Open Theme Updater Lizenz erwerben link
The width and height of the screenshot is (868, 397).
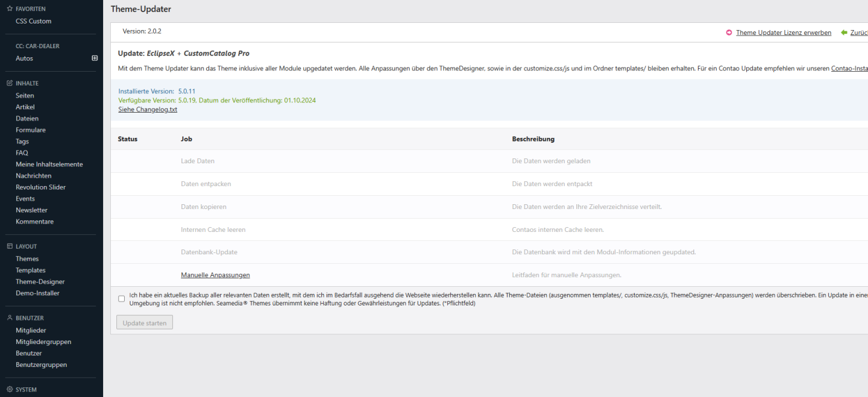[x=784, y=33]
